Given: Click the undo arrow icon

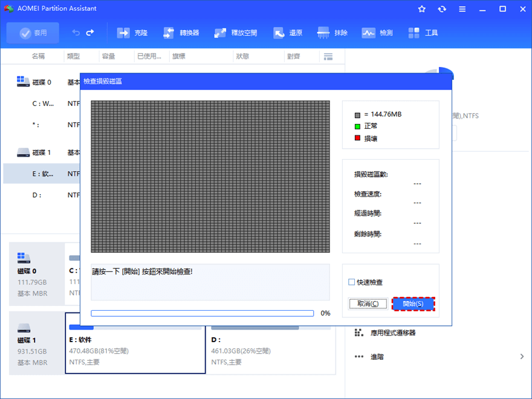Looking at the screenshot, I should pos(76,33).
